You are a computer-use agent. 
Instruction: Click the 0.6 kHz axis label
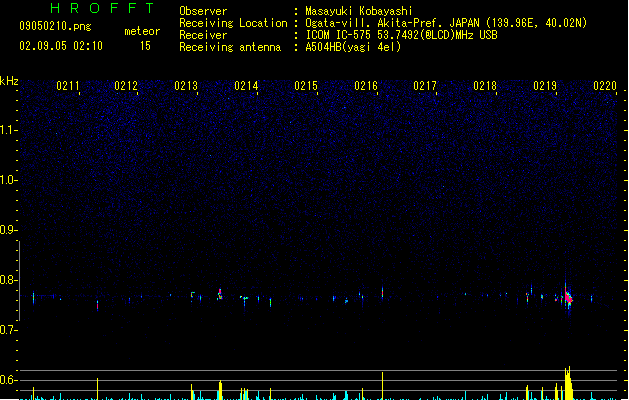8,380
